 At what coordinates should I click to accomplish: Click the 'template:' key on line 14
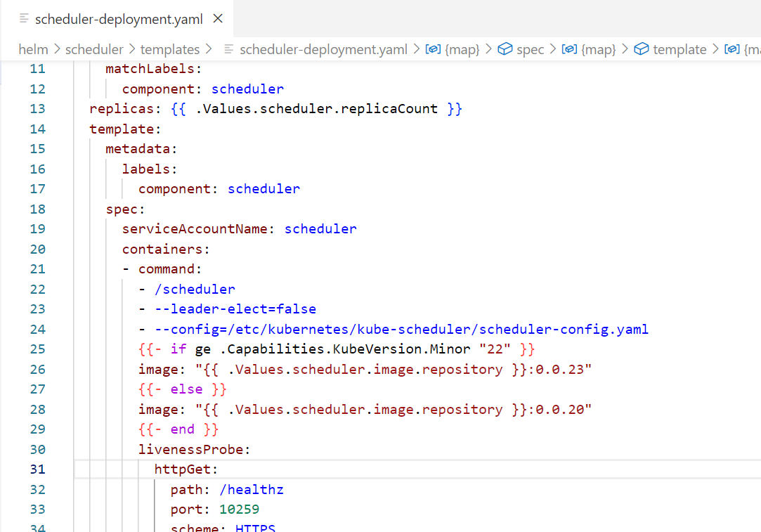(125, 129)
